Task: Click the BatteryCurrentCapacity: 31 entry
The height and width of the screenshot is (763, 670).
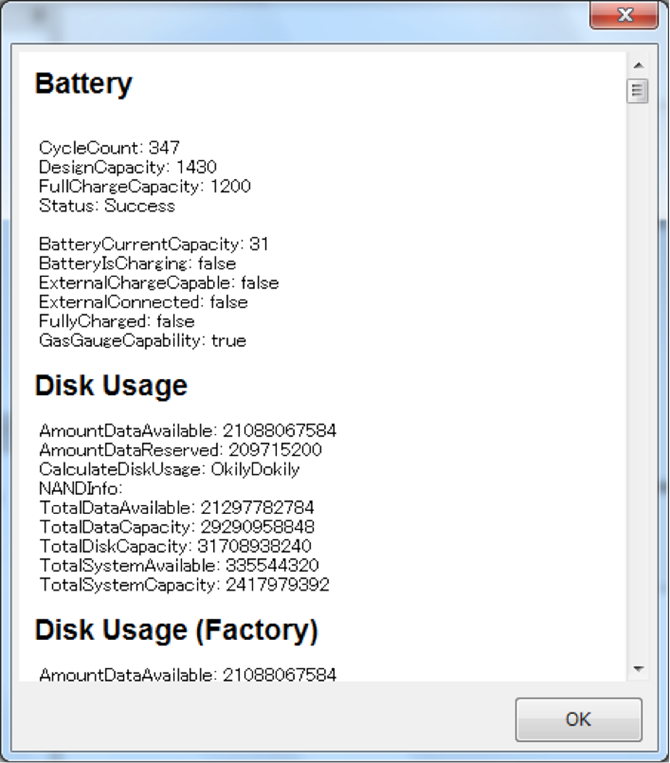Action: pos(154,244)
